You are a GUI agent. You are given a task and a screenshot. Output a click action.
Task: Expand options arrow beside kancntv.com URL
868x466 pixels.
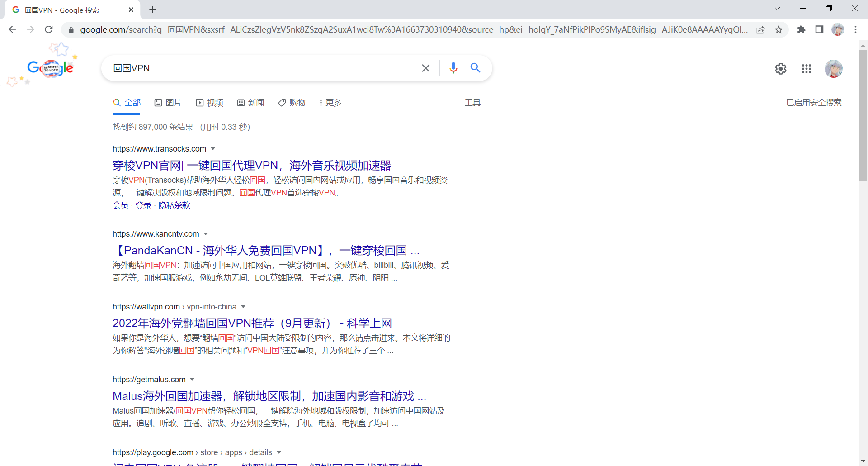pos(206,234)
